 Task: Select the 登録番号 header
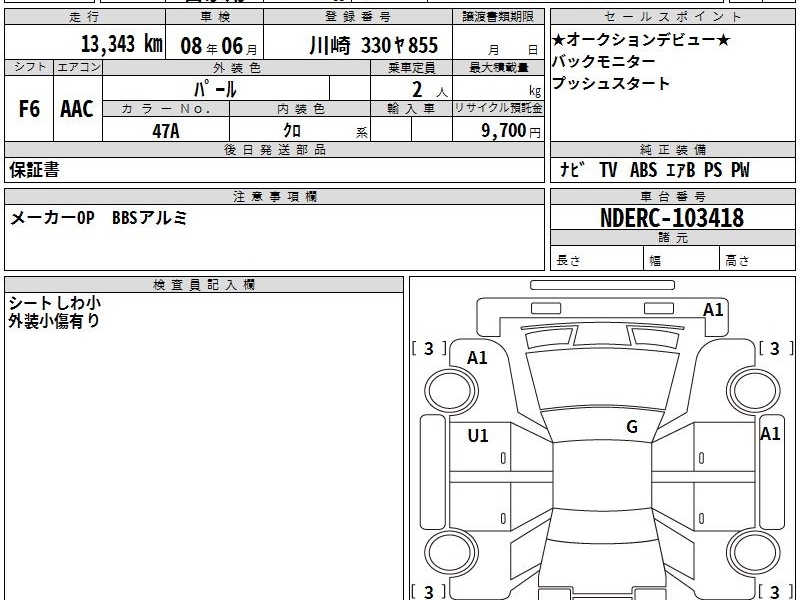pyautogui.click(x=358, y=17)
